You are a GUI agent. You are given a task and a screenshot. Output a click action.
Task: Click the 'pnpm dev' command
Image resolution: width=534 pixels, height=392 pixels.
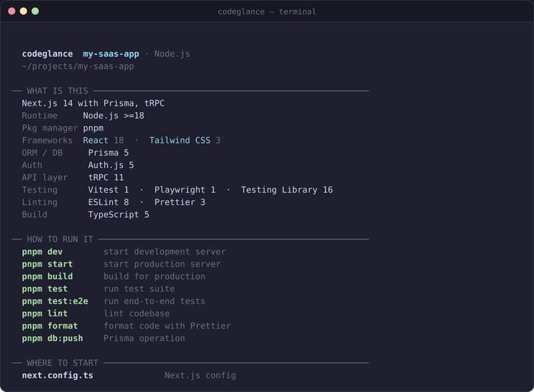(x=42, y=252)
